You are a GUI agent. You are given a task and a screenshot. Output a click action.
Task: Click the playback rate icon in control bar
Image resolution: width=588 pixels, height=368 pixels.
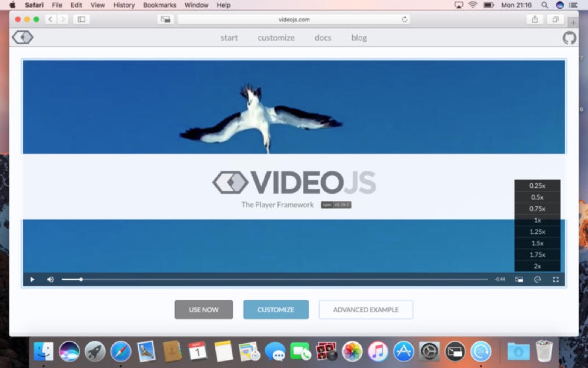(x=537, y=279)
